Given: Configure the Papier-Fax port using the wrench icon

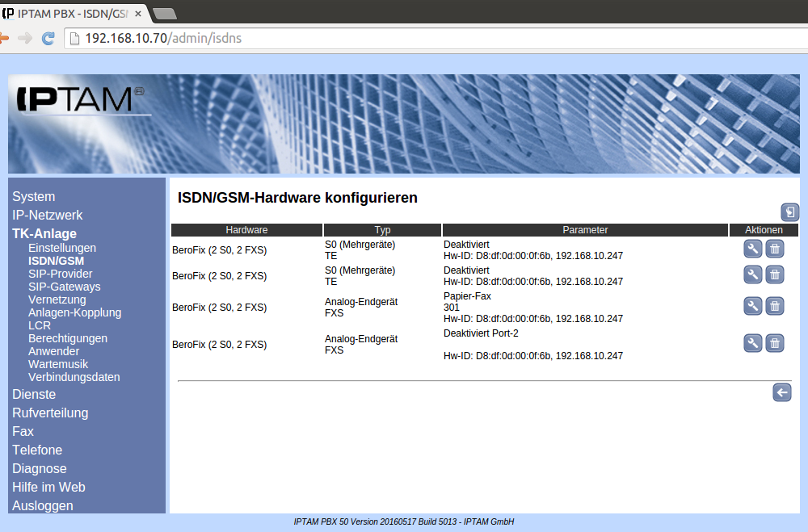Looking at the screenshot, I should click(x=752, y=306).
